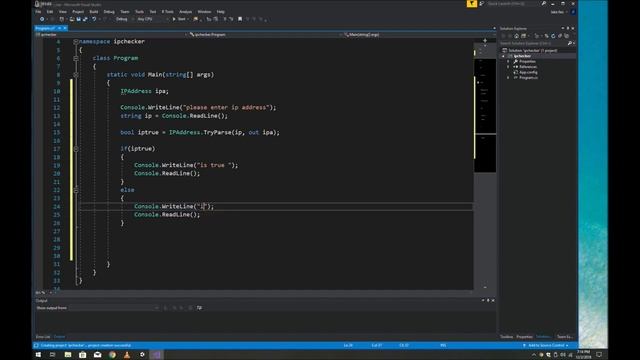Screen dimensions: 640x360
Task: Collapse the namespace ipchecker code block
Action: tap(76, 42)
